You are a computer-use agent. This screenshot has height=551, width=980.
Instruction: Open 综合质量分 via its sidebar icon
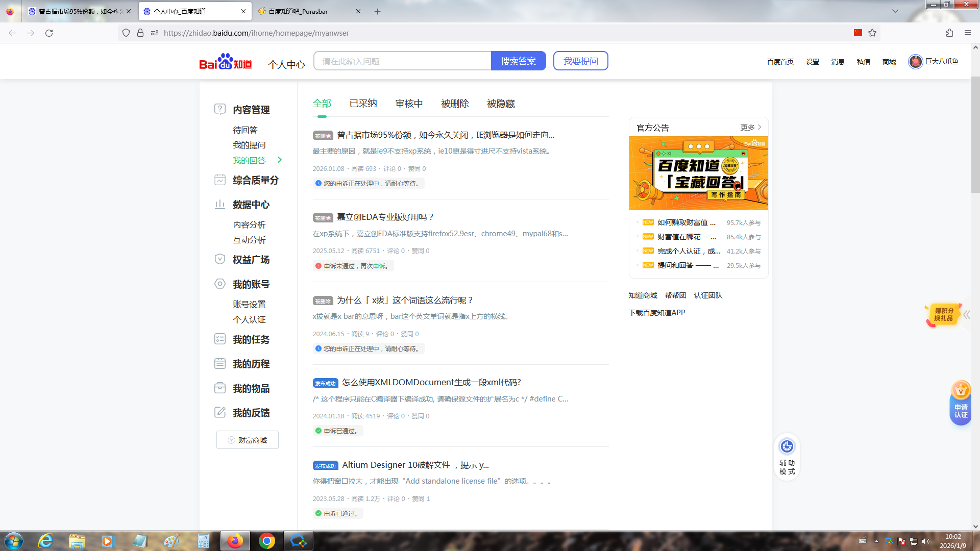[x=220, y=180]
